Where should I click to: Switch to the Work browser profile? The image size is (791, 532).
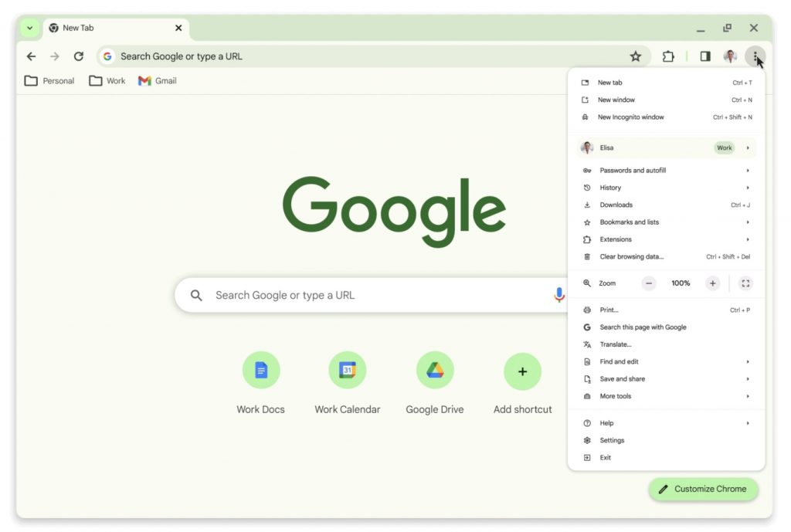coord(724,147)
